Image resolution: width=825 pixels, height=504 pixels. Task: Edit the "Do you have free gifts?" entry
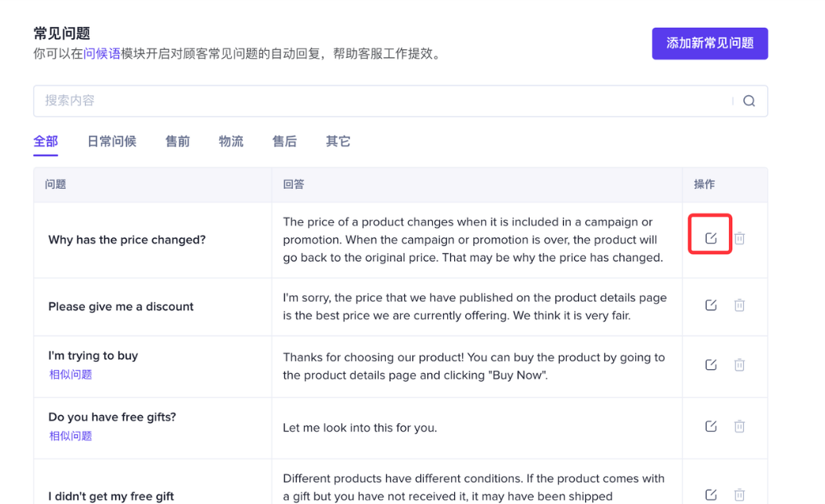711,426
